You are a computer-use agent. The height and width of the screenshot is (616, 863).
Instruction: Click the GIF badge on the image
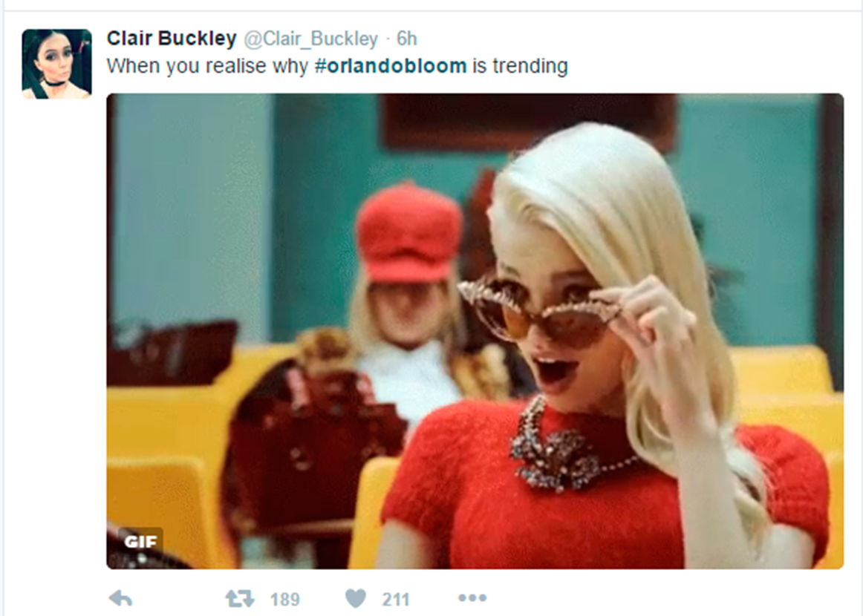(140, 542)
